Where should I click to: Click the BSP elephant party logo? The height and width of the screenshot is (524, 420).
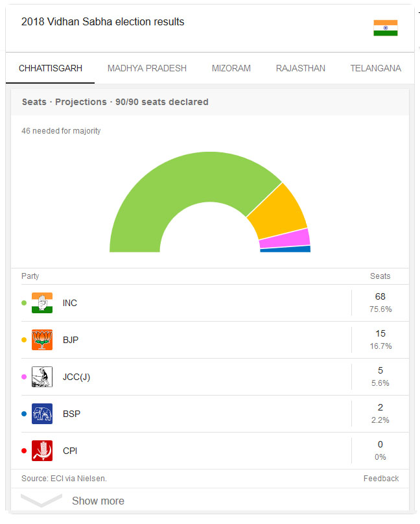[42, 414]
